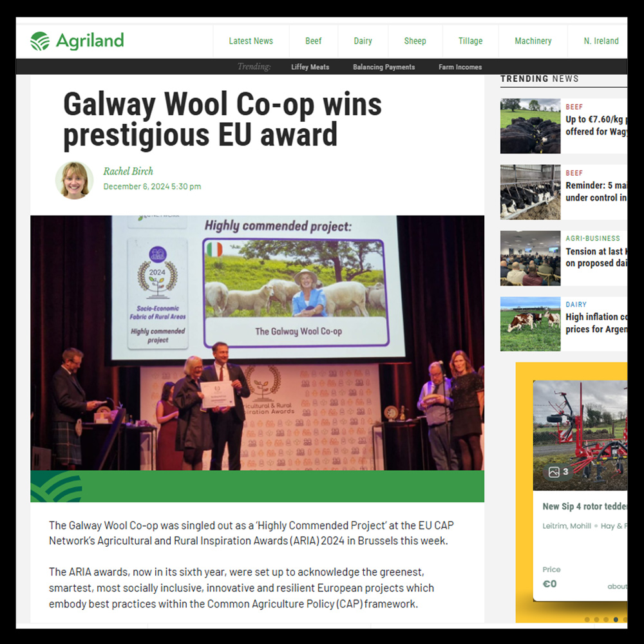Open the Latest News menu
This screenshot has width=644, height=644.
click(x=251, y=41)
